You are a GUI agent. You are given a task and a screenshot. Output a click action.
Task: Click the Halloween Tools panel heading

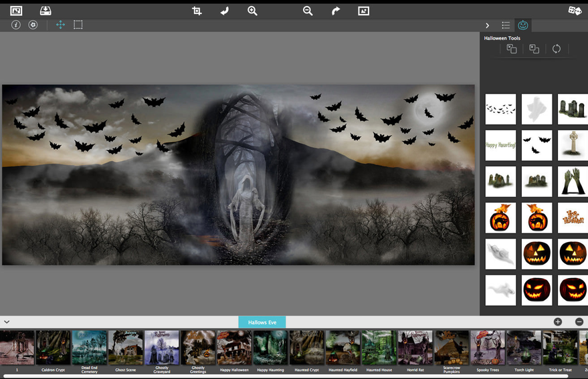pos(502,38)
